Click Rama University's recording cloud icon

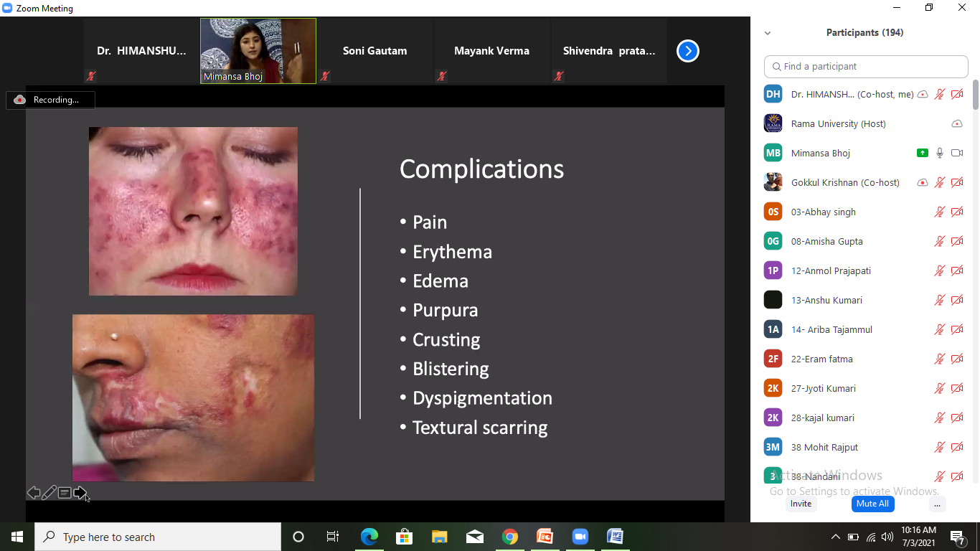pos(957,123)
